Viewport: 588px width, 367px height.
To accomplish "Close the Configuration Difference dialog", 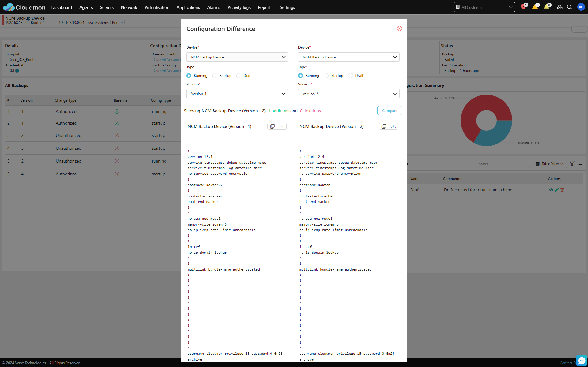I will coord(399,28).
